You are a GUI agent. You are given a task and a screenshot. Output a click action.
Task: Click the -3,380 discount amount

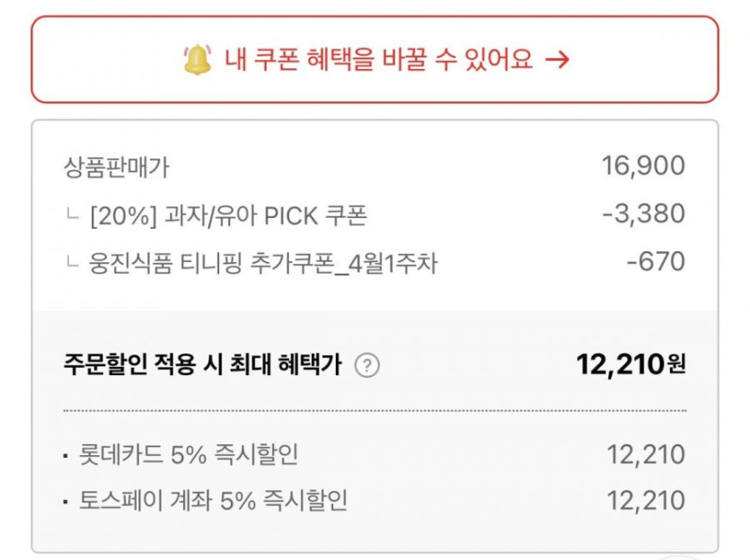pos(643,214)
